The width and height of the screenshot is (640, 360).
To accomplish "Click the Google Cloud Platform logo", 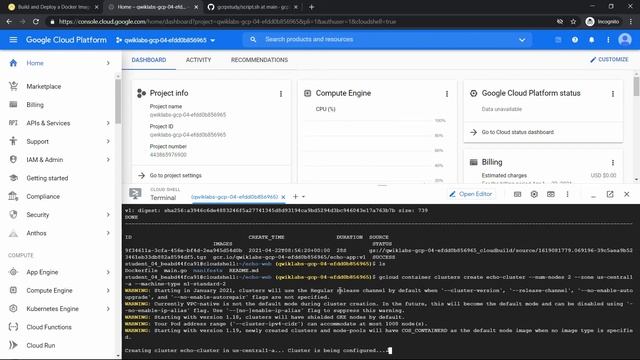I will tap(66, 40).
